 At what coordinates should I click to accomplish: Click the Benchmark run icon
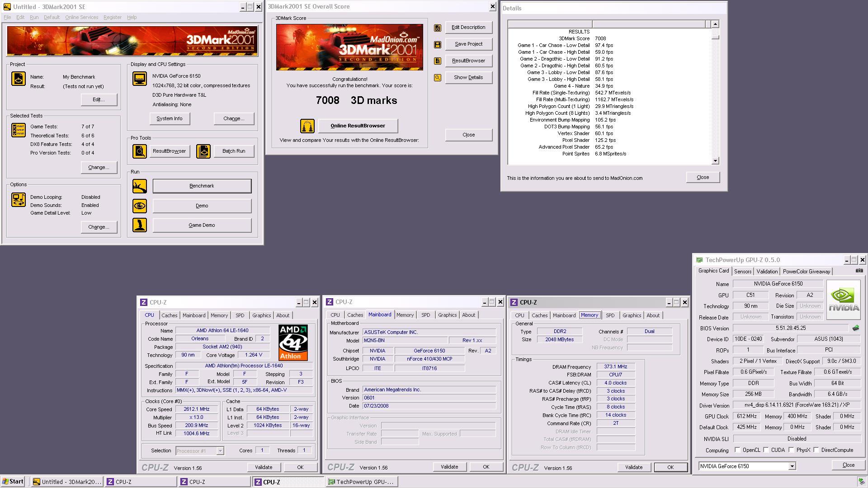point(140,186)
